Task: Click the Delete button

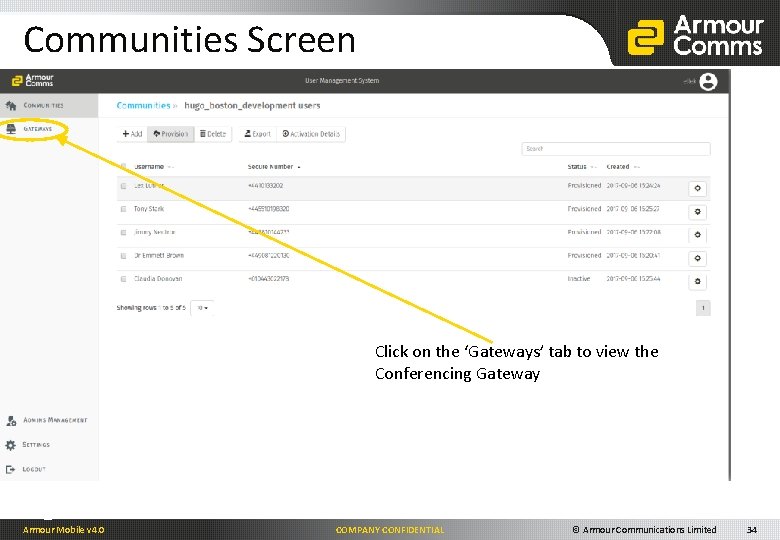Action: click(213, 134)
